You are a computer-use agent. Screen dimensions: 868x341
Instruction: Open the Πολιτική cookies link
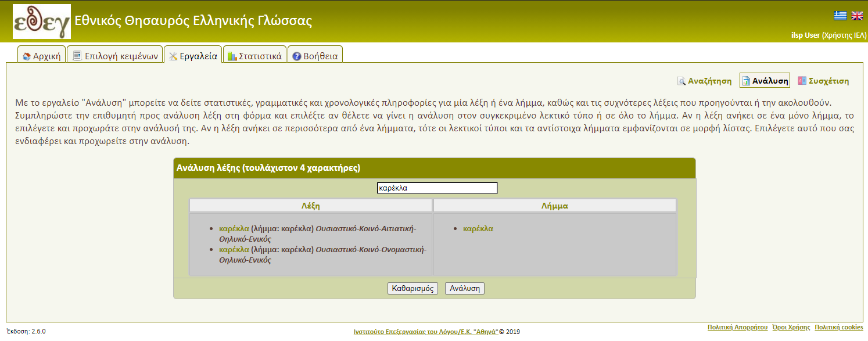[x=839, y=328]
